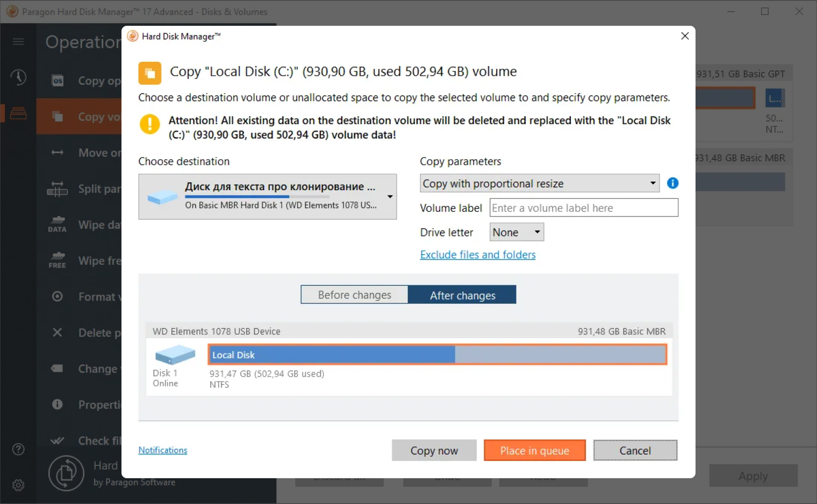Click the Format volume icon
Screen dimensions: 817x504
tap(58, 297)
